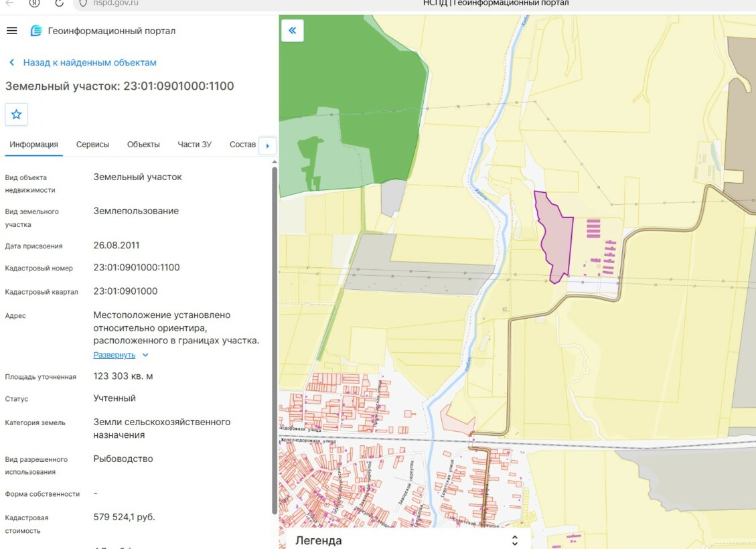Expand the Легенда panel
Screen dimensions: 756x549
point(514,540)
